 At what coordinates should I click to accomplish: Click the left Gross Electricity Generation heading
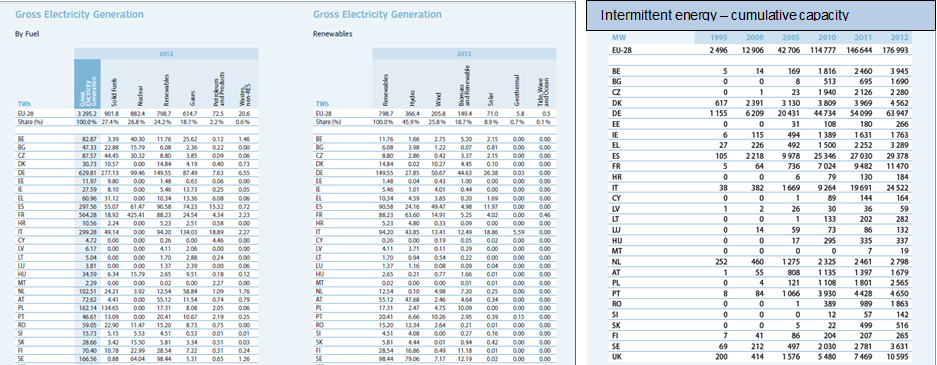79,14
